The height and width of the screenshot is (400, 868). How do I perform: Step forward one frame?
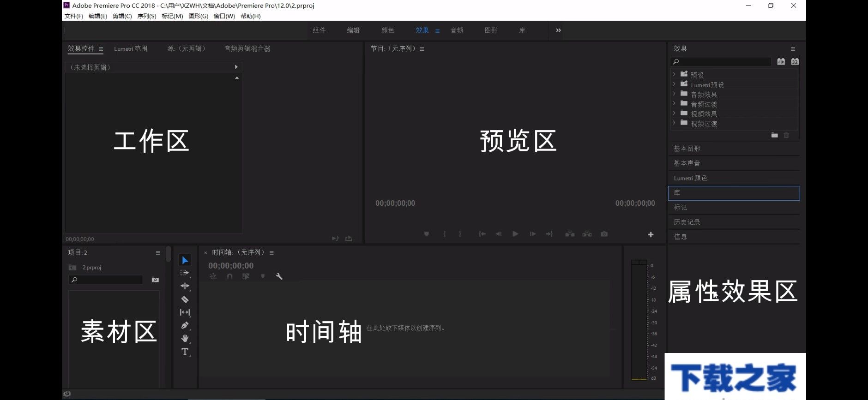533,234
